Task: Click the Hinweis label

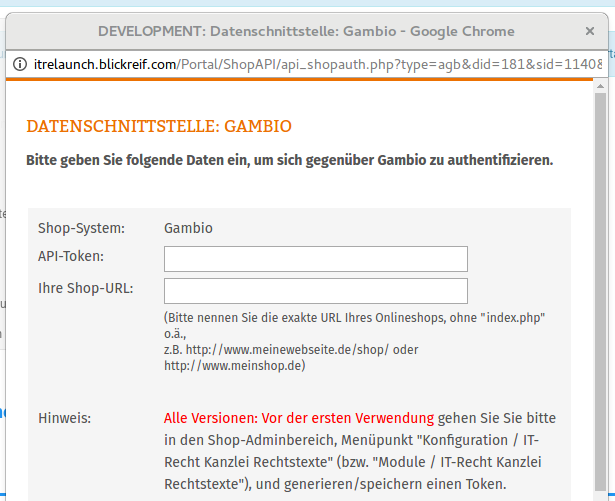Action: 64,418
